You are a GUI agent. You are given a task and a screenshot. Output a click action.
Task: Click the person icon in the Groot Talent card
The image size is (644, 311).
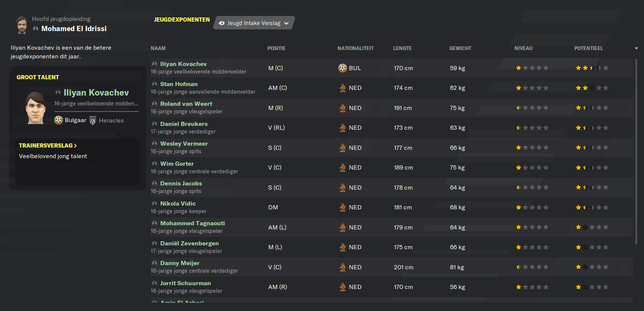tap(58, 93)
